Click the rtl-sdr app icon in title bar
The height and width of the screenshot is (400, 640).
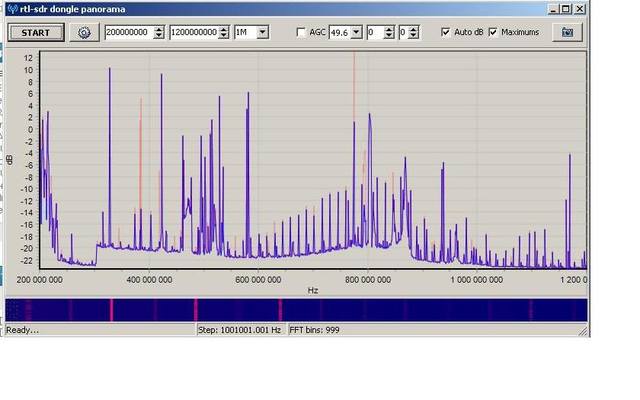[x=10, y=9]
